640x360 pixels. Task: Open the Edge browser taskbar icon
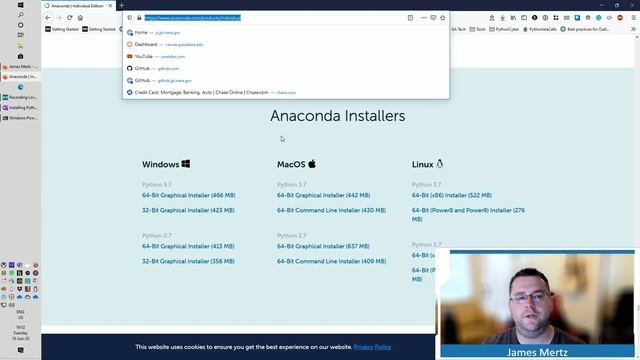point(20,87)
